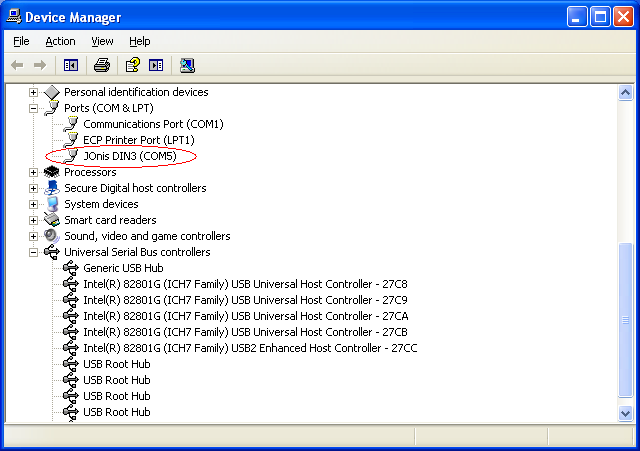Screen dimensions: 640x451
Task: Open the View menu
Action: 102,41
